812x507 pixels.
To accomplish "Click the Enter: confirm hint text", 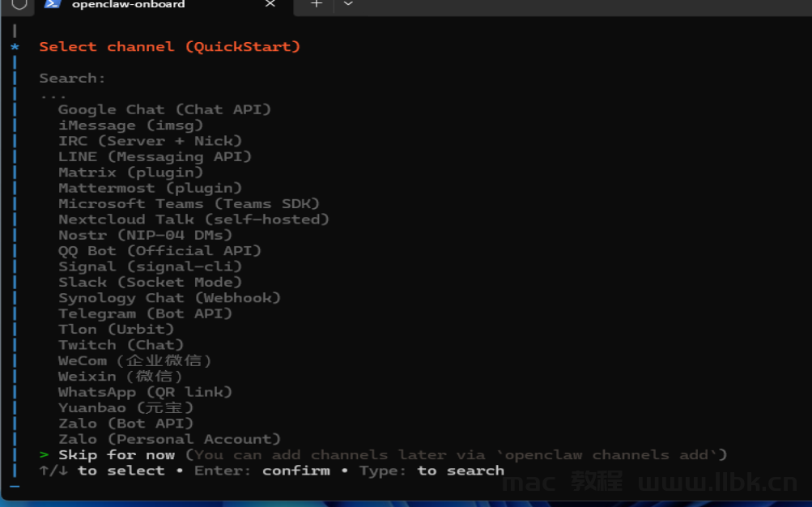I will coord(262,471).
